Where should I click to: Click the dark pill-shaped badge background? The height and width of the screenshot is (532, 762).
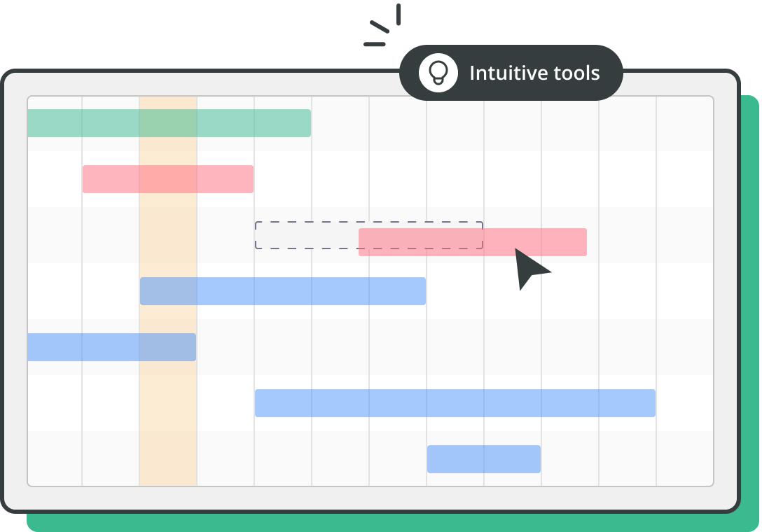(511, 73)
